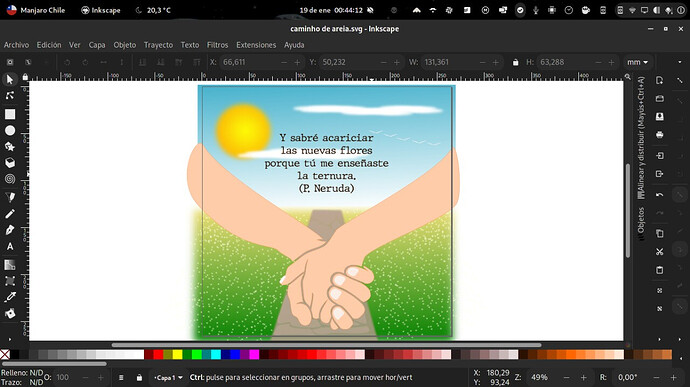Choose the Ellipse tool

(10, 130)
